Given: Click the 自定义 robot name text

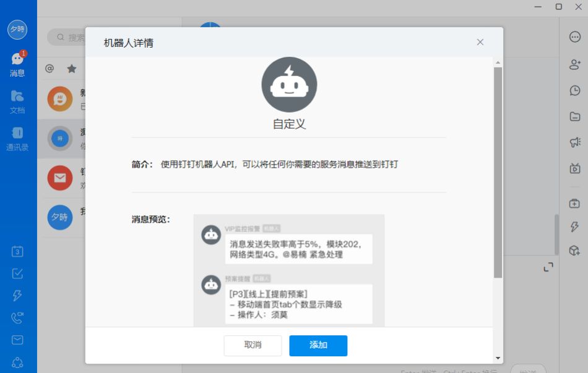Looking at the screenshot, I should pyautogui.click(x=289, y=124).
